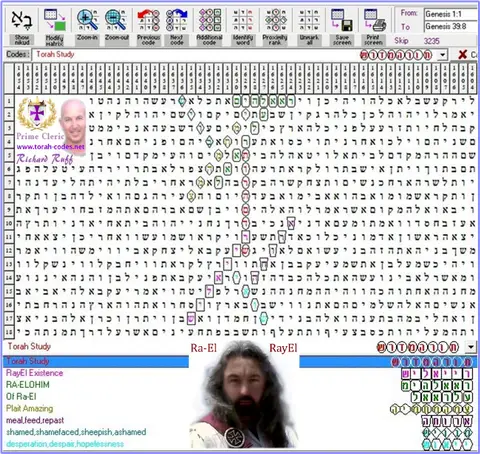This screenshot has width=480, height=454.
Task: Click the Print screen icon
Action: 375,20
